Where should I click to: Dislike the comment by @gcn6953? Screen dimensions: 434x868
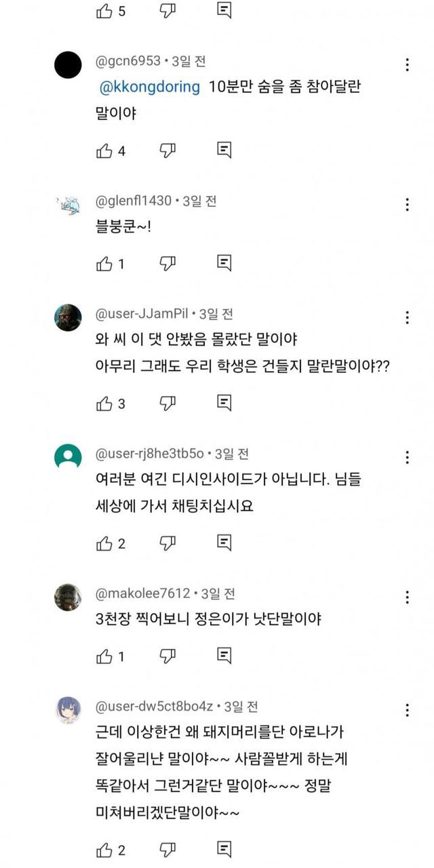(x=167, y=151)
